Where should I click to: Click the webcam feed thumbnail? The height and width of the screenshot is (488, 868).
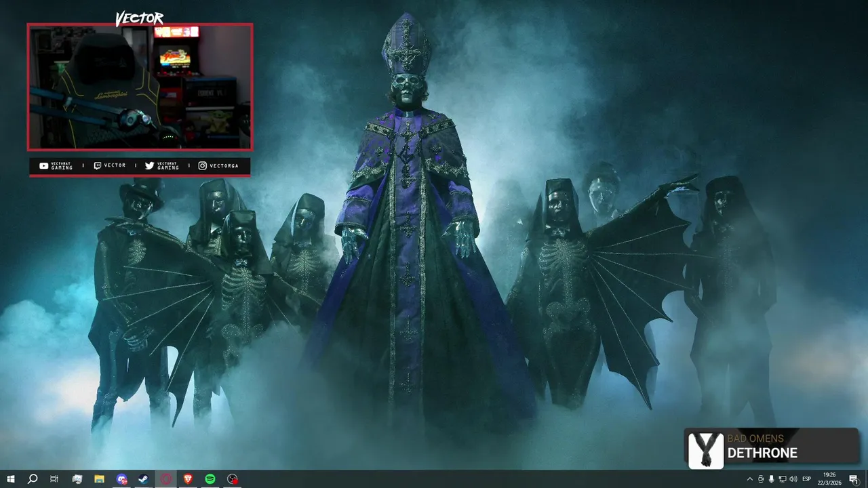(140, 87)
